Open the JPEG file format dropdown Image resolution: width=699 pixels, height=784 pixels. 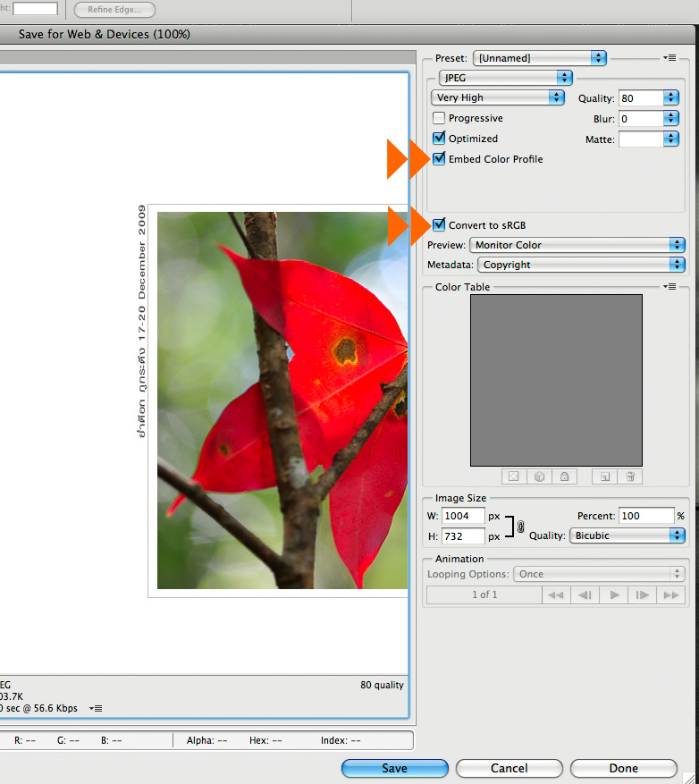505,78
